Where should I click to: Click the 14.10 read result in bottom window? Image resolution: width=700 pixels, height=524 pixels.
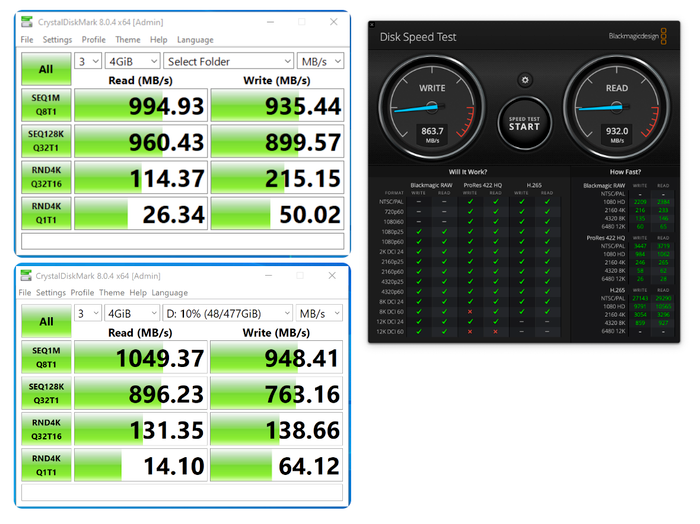pyautogui.click(x=141, y=465)
